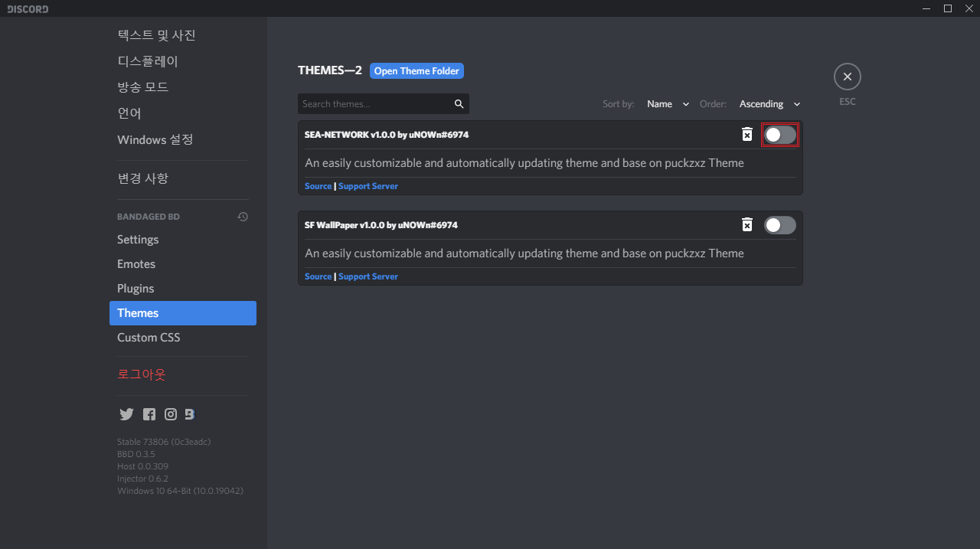Click the BANDAGED BD section header

149,217
